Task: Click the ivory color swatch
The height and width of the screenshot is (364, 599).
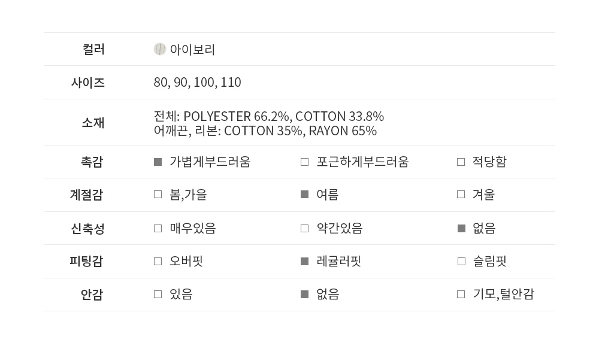Action: (x=159, y=49)
